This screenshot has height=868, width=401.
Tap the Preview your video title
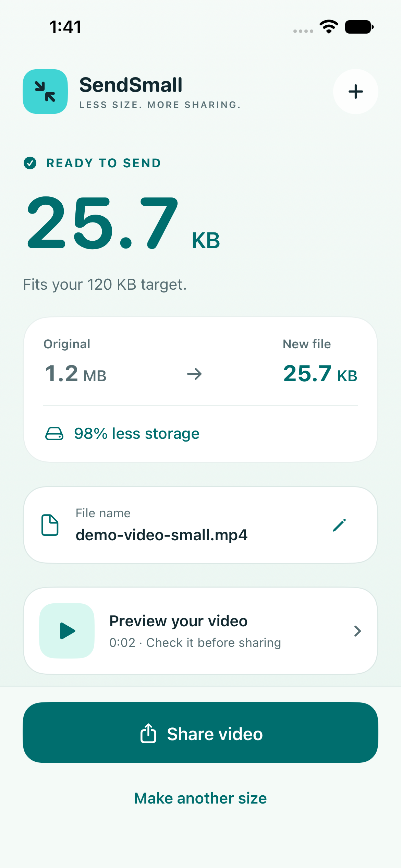click(178, 621)
